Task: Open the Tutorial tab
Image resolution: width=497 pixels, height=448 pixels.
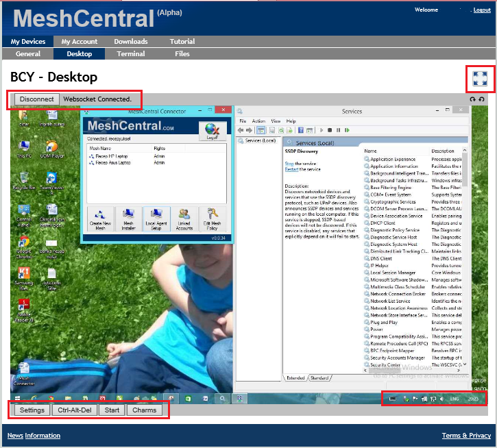Action: (x=182, y=42)
